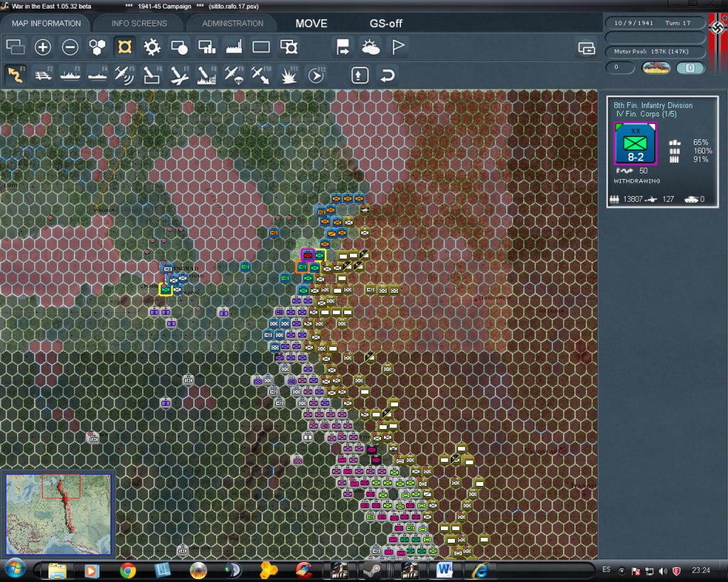Click the 91% value in the unit panel
Screen dimensions: 728x582
[x=700, y=159]
